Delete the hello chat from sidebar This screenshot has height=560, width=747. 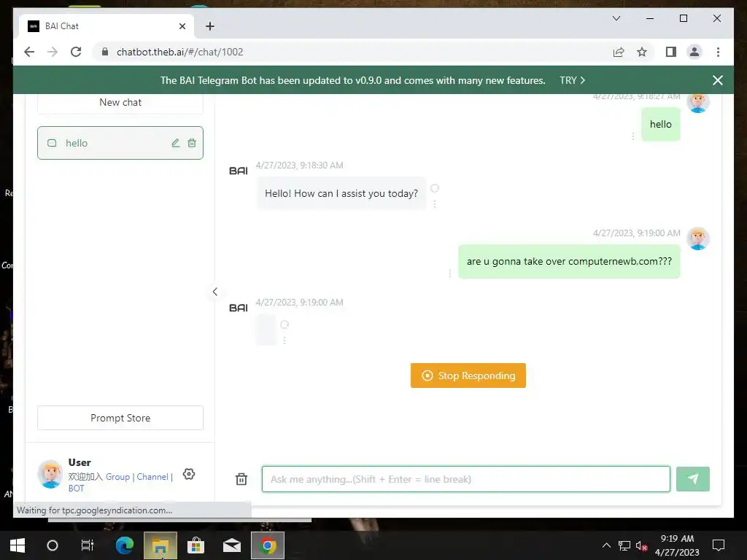pyautogui.click(x=192, y=143)
